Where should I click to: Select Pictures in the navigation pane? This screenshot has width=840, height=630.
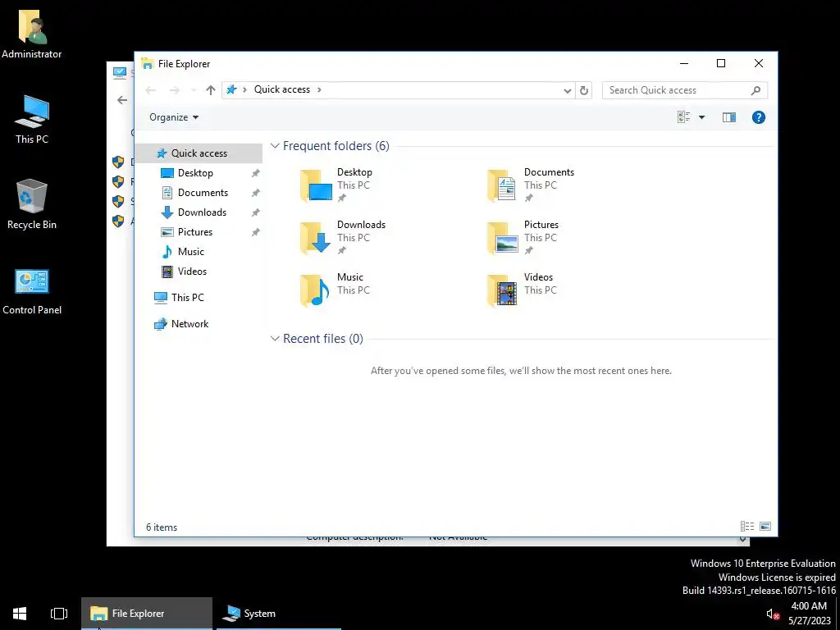click(x=195, y=232)
